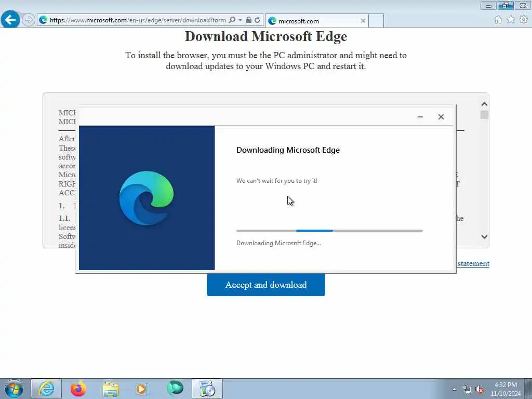Click the license scrollbar up arrow

click(x=485, y=104)
